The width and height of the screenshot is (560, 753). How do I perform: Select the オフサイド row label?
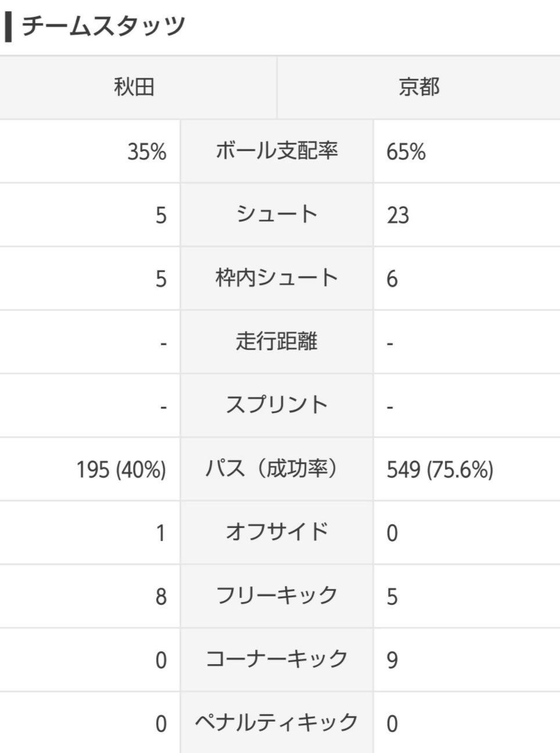(x=277, y=532)
